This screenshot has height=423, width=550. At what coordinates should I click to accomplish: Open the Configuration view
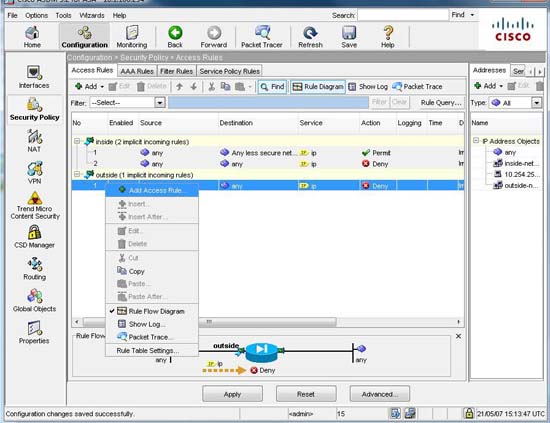click(85, 37)
